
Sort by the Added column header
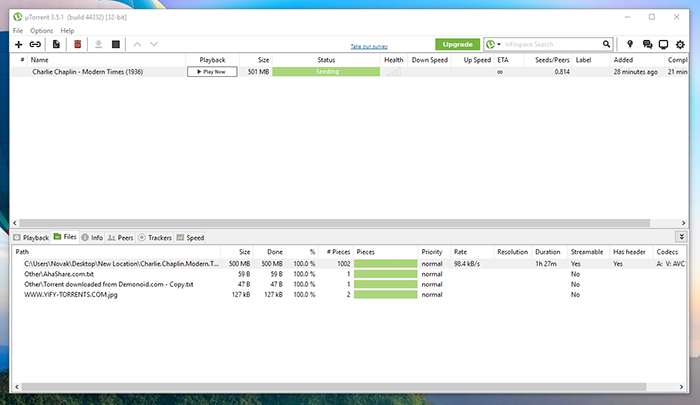pyautogui.click(x=637, y=60)
